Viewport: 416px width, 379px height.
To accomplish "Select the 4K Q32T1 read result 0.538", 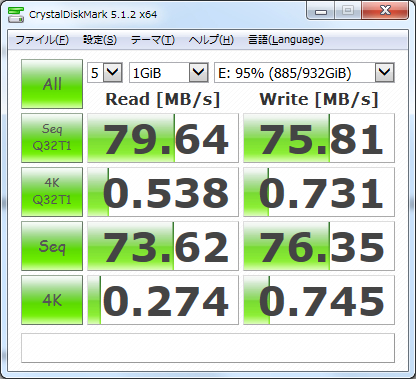I will (x=163, y=192).
